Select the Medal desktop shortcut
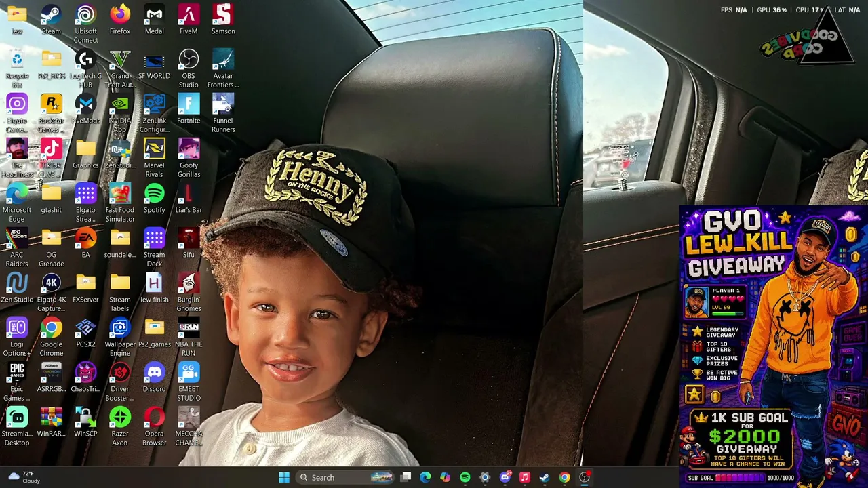This screenshot has height=488, width=868. click(154, 20)
